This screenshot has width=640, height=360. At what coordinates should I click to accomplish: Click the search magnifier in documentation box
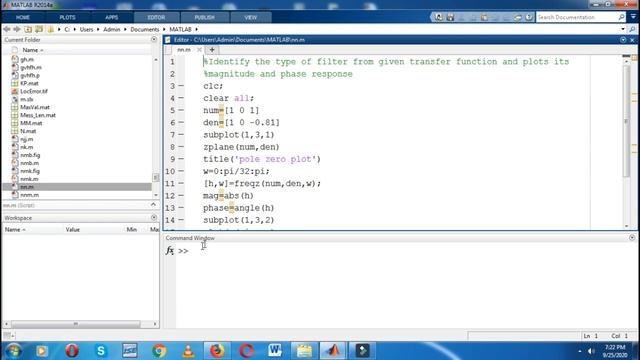(621, 17)
